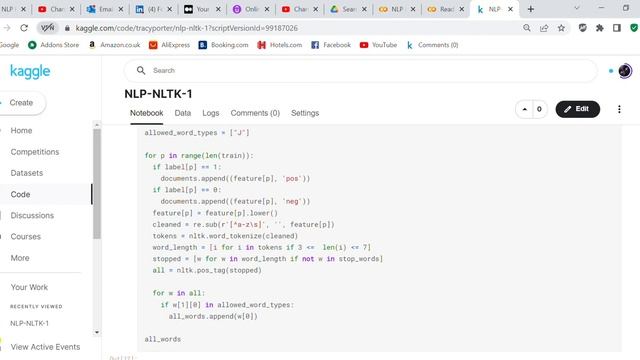Switch to the Logs tab
Viewport: 640px width, 360px height.
point(211,113)
